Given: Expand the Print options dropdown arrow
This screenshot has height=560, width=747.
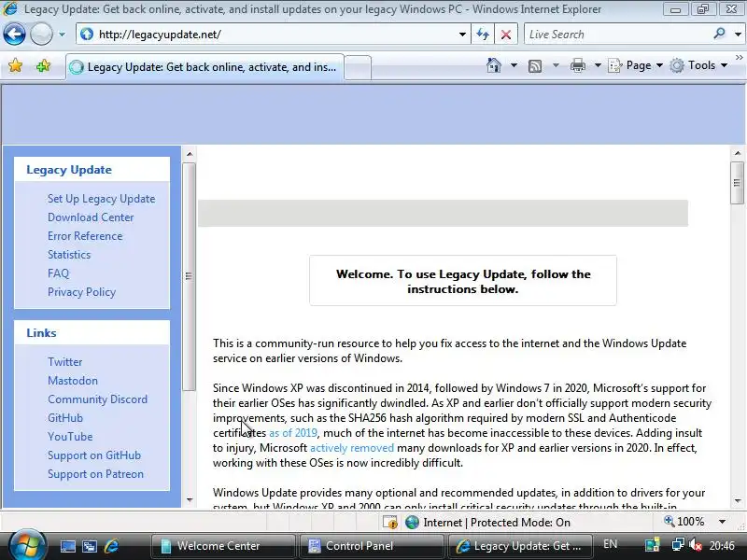Looking at the screenshot, I should click(x=598, y=65).
